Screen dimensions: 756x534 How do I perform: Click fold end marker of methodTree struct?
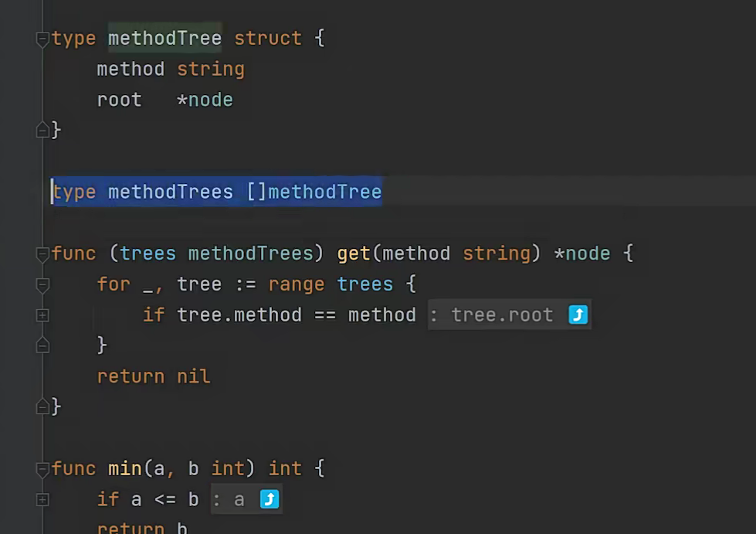coord(42,130)
